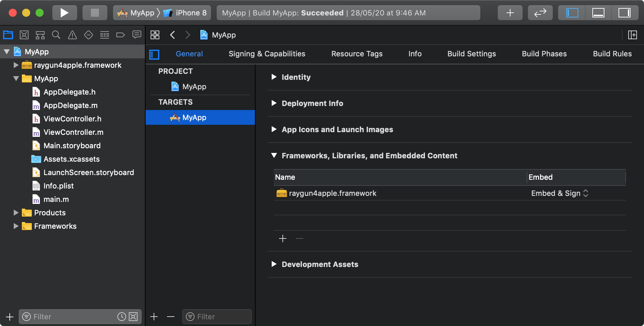Image resolution: width=644 pixels, height=326 pixels.
Task: Toggle code review arrows button
Action: click(x=540, y=13)
